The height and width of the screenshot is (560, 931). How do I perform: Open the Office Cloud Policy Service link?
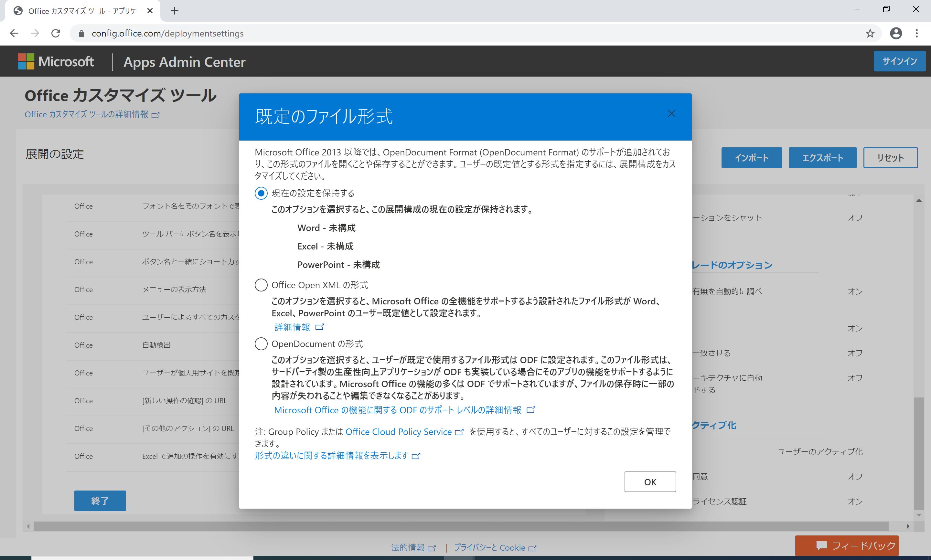coord(404,432)
